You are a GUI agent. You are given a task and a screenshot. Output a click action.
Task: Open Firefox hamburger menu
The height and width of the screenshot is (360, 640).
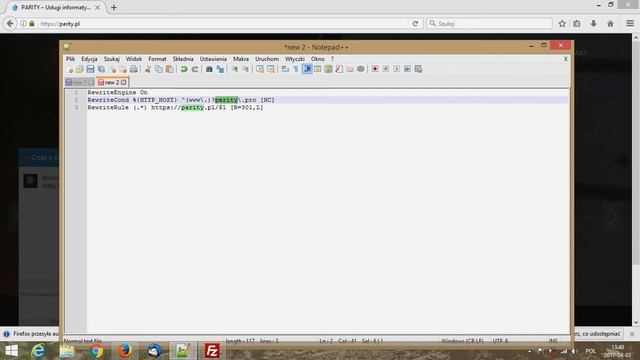point(630,24)
